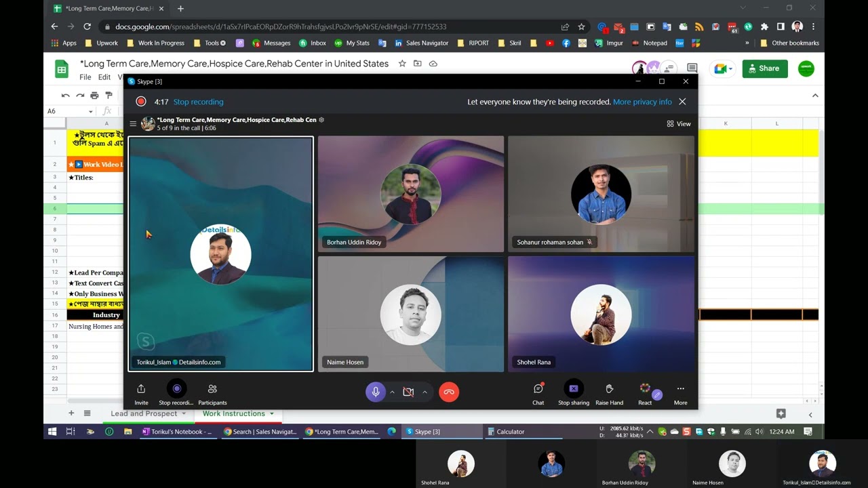Click the Share button in Google Sheets
The width and height of the screenshot is (868, 488).
[765, 68]
